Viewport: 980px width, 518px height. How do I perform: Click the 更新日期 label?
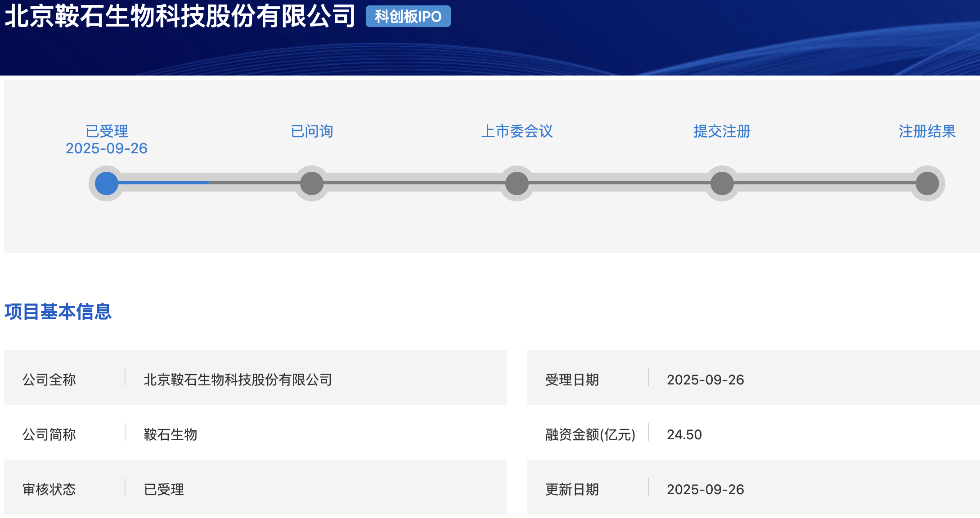(x=572, y=489)
